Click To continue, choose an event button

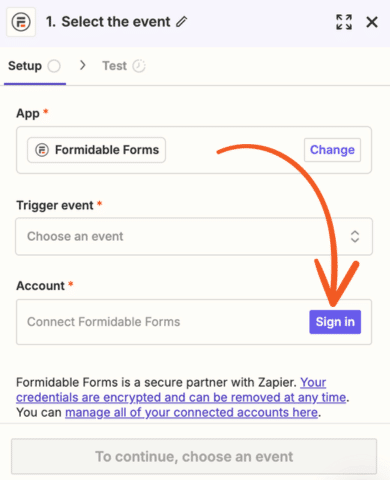click(194, 457)
